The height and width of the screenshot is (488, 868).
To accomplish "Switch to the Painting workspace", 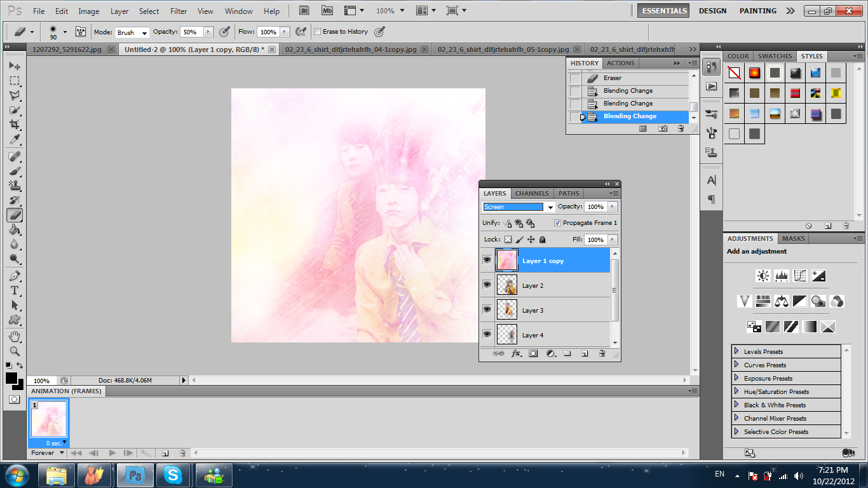I will click(x=758, y=11).
